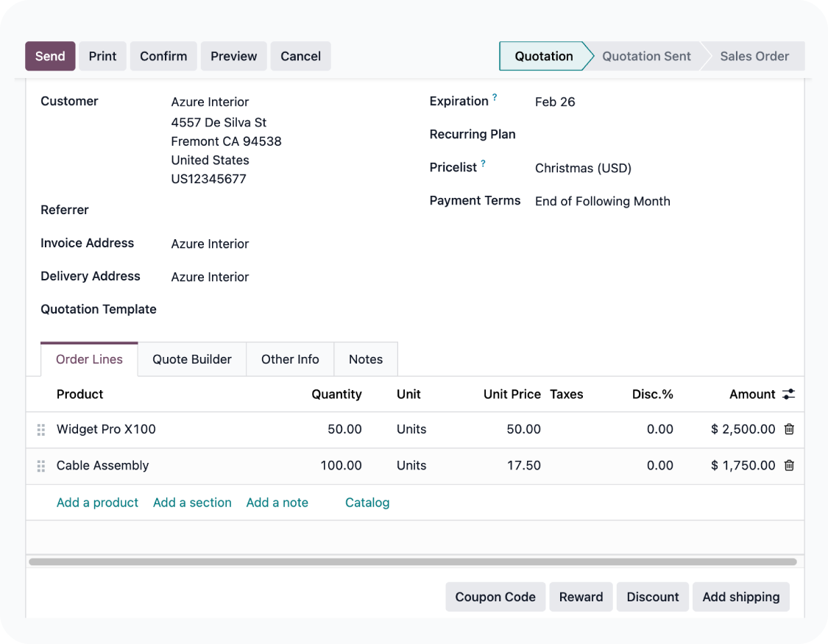Set status to Quotation Sent
This screenshot has width=828, height=644.
point(646,56)
